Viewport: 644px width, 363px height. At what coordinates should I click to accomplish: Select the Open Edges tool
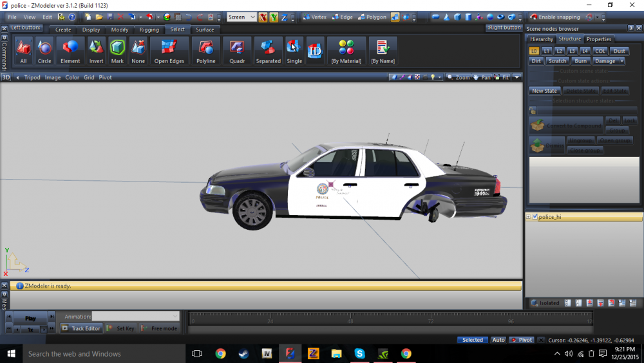coord(169,50)
